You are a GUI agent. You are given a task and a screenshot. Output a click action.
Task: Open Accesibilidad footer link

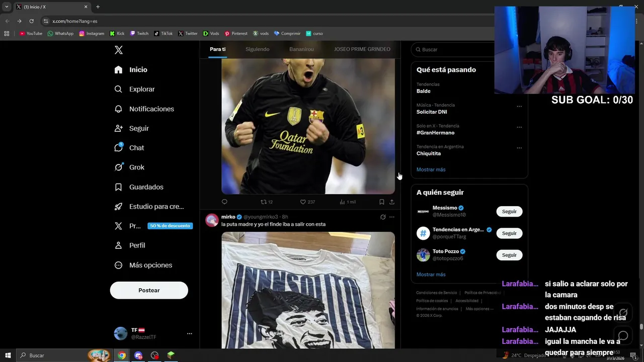click(x=467, y=301)
